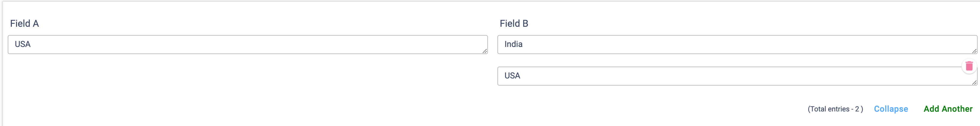
Task: Focus the Field B textarea containing India
Action: coord(737,45)
